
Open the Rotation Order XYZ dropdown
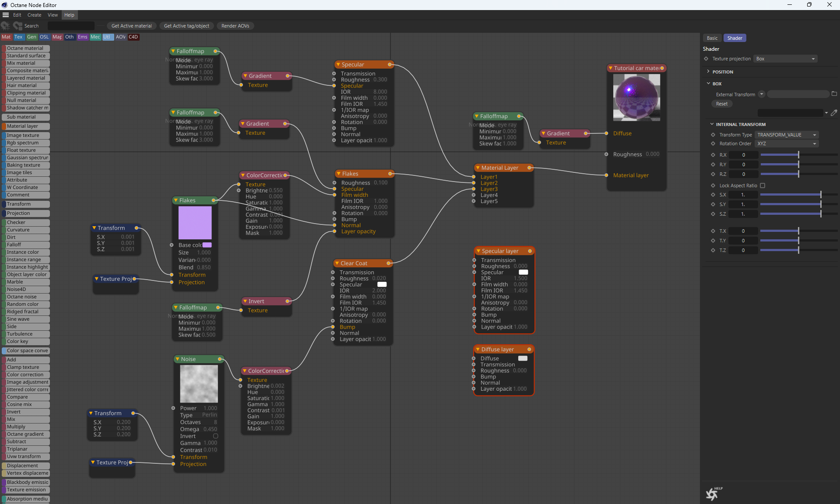[x=787, y=143]
